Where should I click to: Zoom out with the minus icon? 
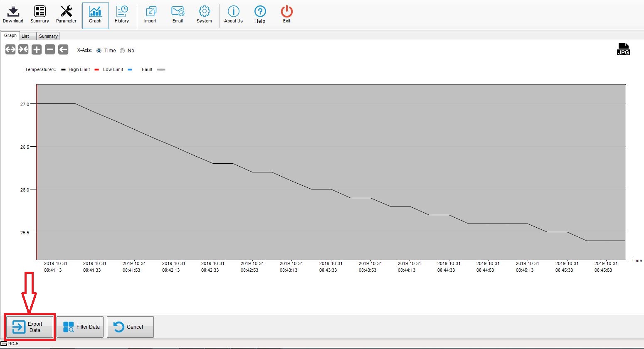(x=50, y=50)
